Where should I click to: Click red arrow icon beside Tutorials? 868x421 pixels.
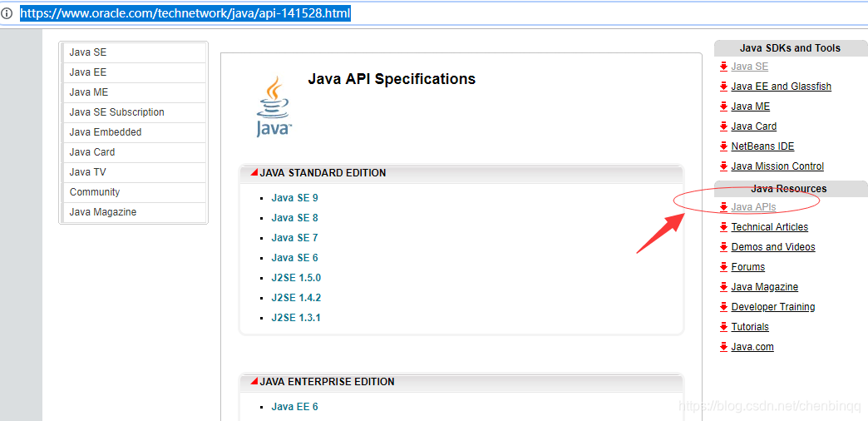click(x=723, y=327)
